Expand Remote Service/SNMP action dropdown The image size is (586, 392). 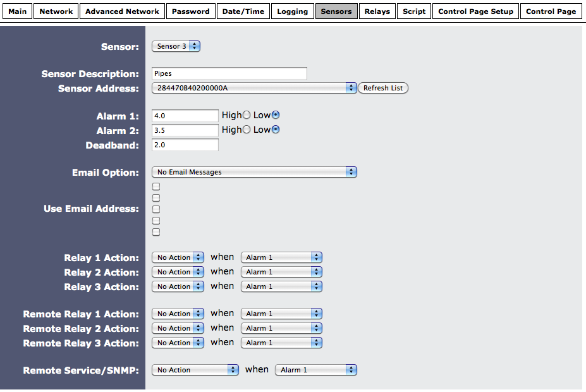click(x=195, y=370)
